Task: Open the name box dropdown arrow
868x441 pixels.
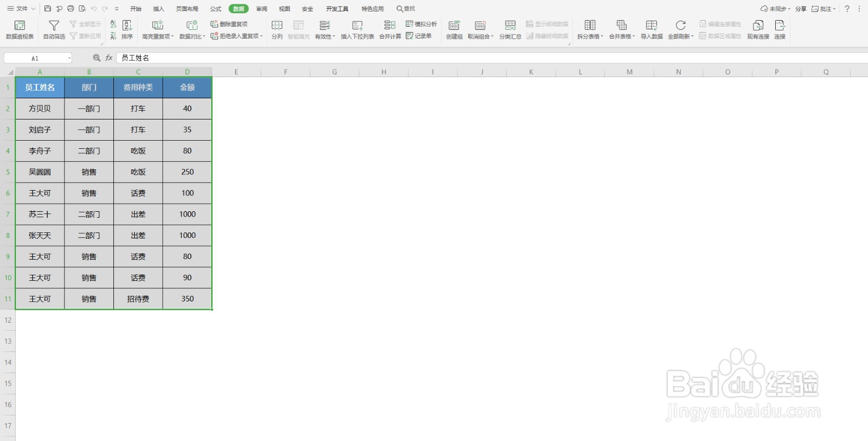Action: click(69, 58)
